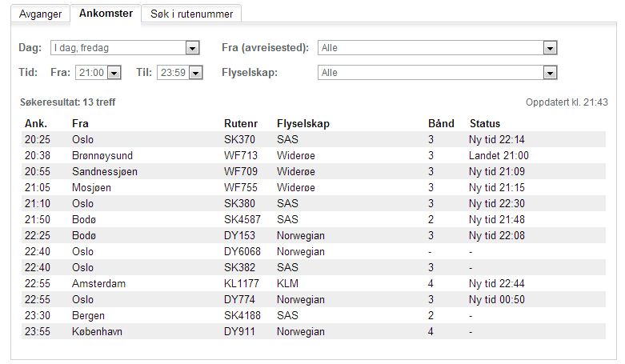Select the SK4188 Bergen flight row
This screenshot has height=364, width=625.
(x=316, y=315)
